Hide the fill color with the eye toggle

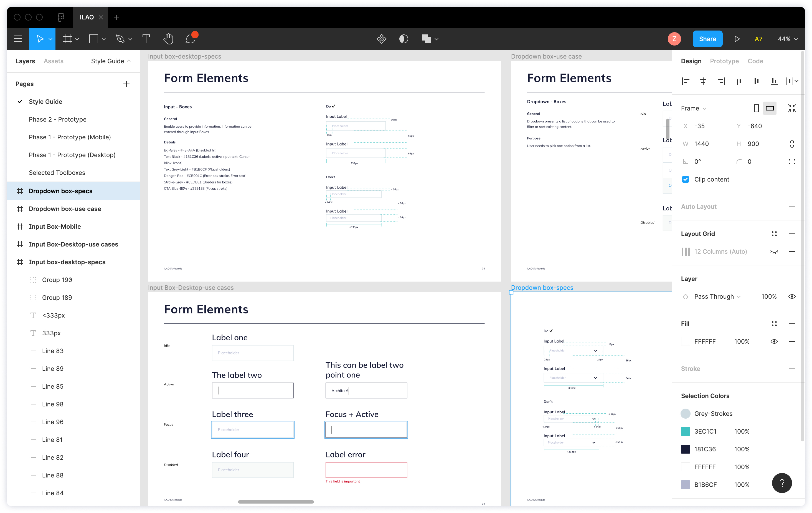point(774,341)
